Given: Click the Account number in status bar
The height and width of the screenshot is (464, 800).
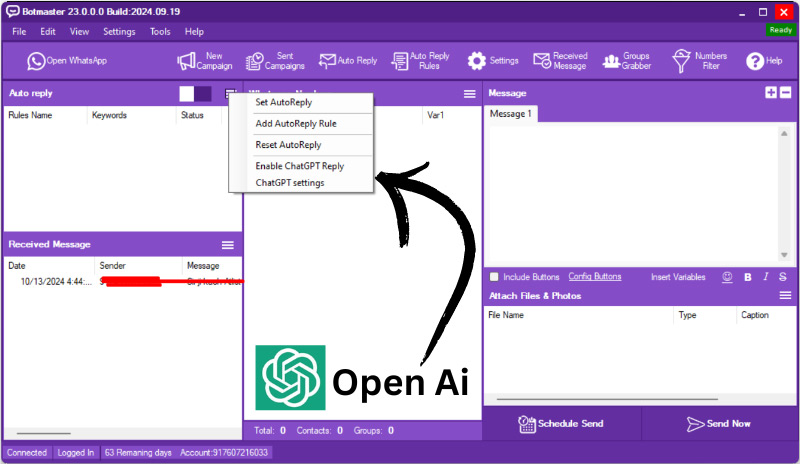Looking at the screenshot, I should 223,453.
